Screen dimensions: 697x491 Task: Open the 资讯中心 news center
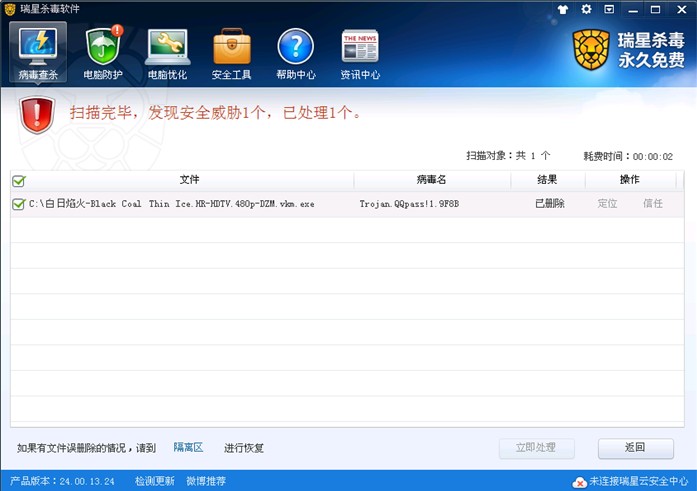(359, 53)
